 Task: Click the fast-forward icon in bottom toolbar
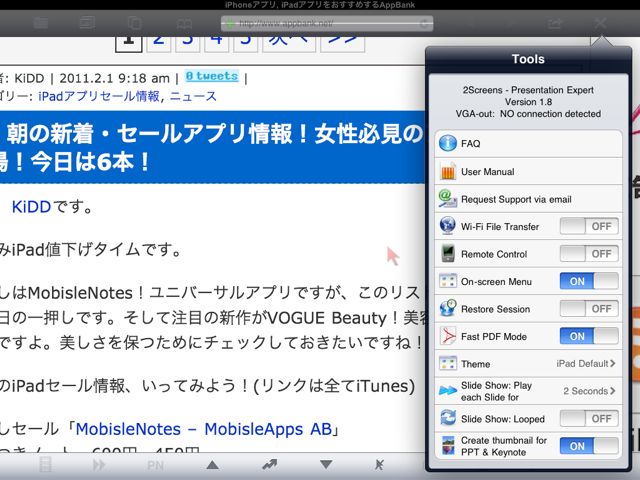click(99, 464)
